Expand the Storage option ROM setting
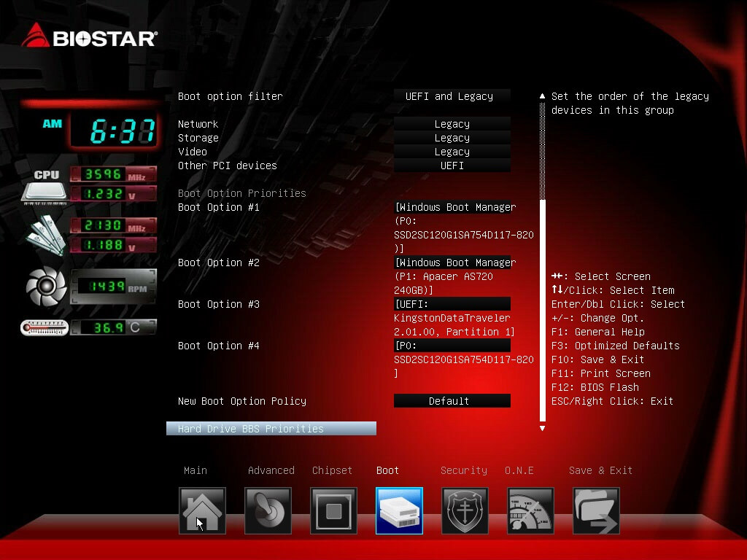747x560 pixels. tap(452, 138)
